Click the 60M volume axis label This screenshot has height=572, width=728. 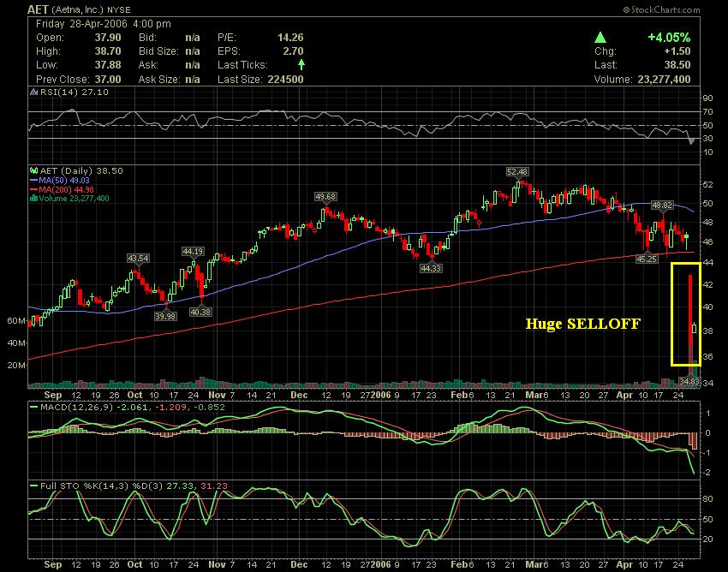(17, 321)
